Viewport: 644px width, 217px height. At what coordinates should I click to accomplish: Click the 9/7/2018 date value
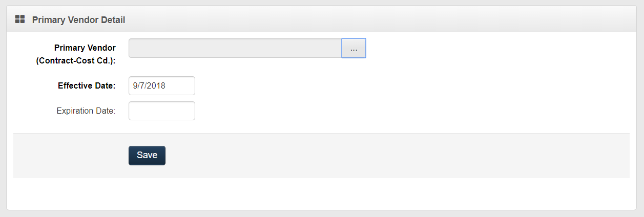tap(149, 86)
